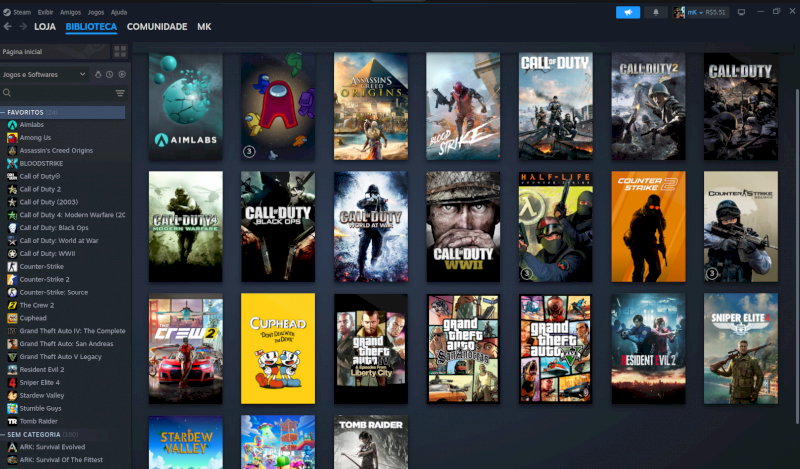This screenshot has height=469, width=800.
Task: Select Counter-Strike 2 in the sidebar
Action: (x=44, y=279)
